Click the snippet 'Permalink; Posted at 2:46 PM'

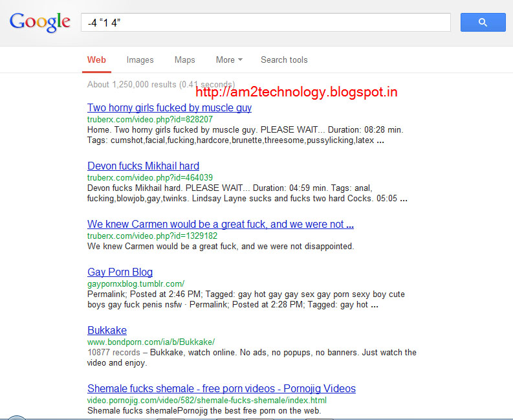tap(246, 300)
